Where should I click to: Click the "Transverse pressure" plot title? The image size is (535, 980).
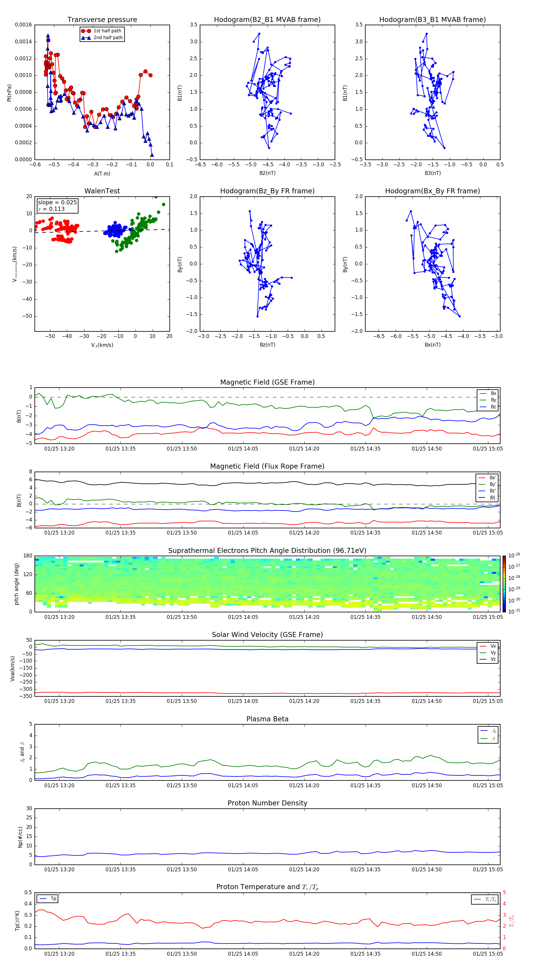point(102,19)
